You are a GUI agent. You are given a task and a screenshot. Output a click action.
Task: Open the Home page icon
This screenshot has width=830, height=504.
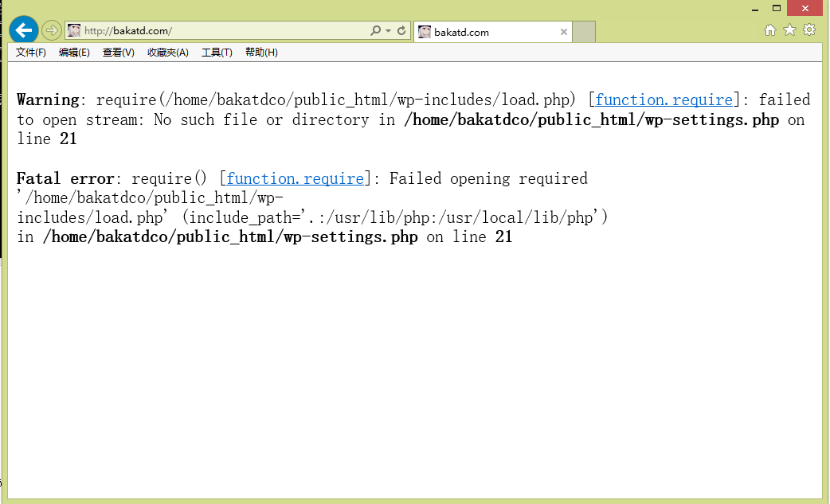[770, 30]
